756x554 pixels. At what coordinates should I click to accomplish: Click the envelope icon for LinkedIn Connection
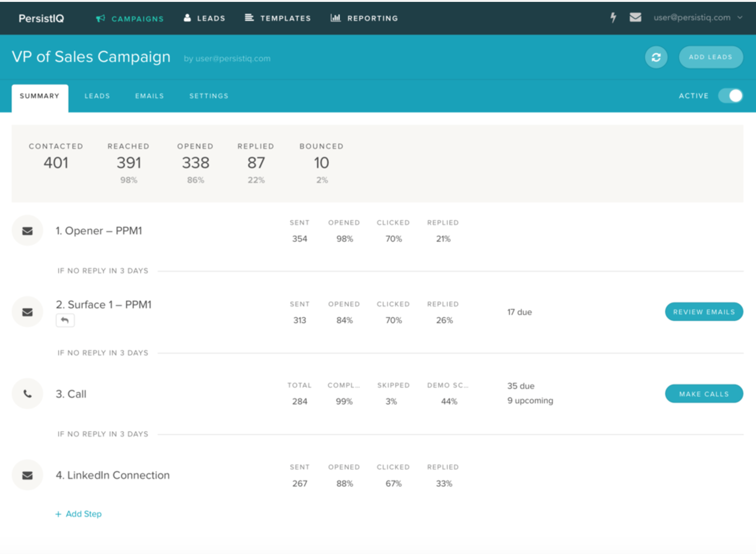[27, 475]
